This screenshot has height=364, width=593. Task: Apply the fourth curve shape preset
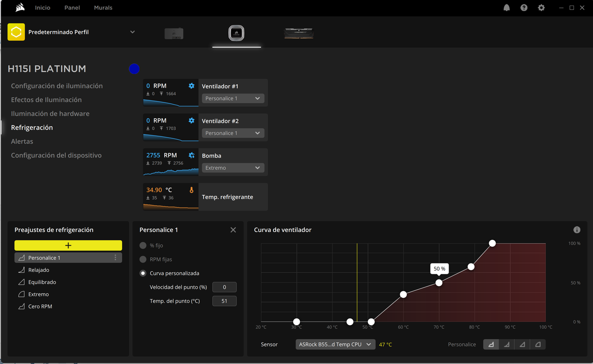pyautogui.click(x=538, y=345)
